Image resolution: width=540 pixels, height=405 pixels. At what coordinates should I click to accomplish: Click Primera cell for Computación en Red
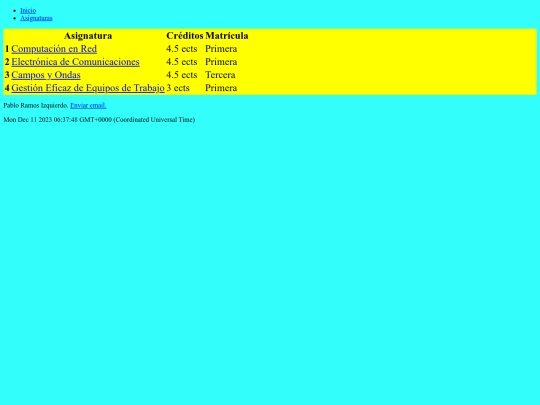(227, 49)
